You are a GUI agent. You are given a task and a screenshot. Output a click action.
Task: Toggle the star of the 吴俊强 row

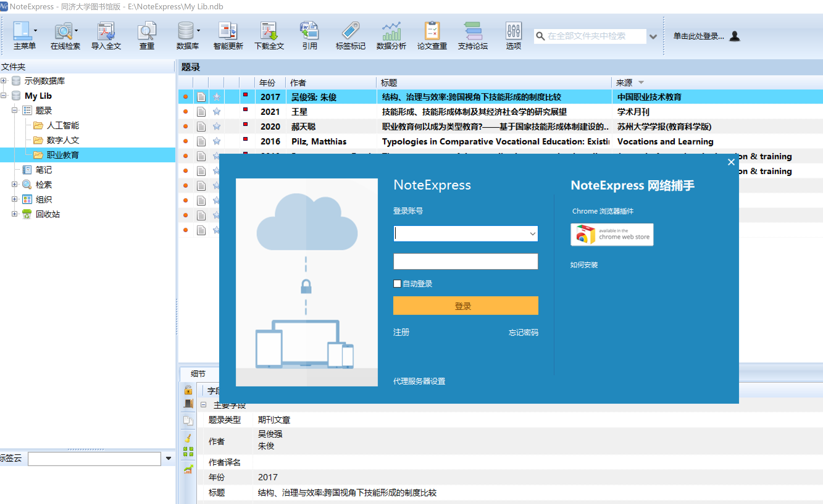click(x=217, y=97)
